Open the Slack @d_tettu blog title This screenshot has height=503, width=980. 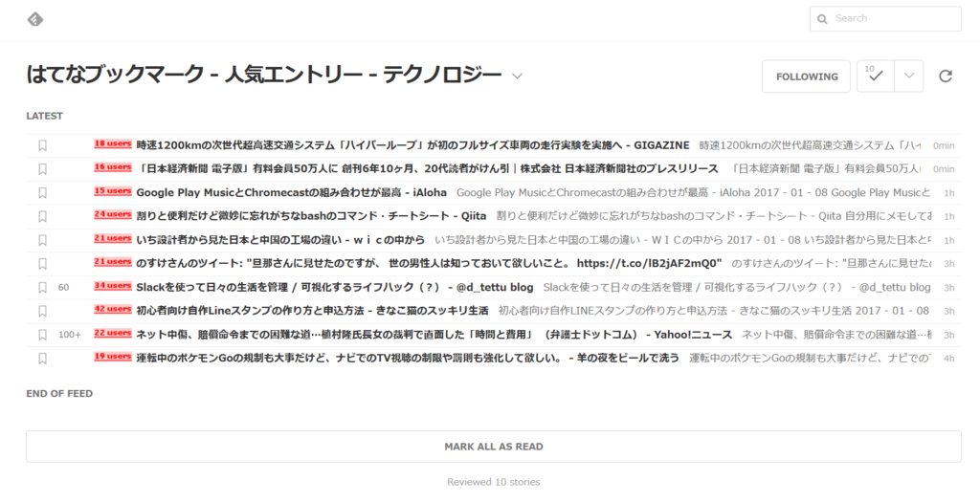[334, 288]
